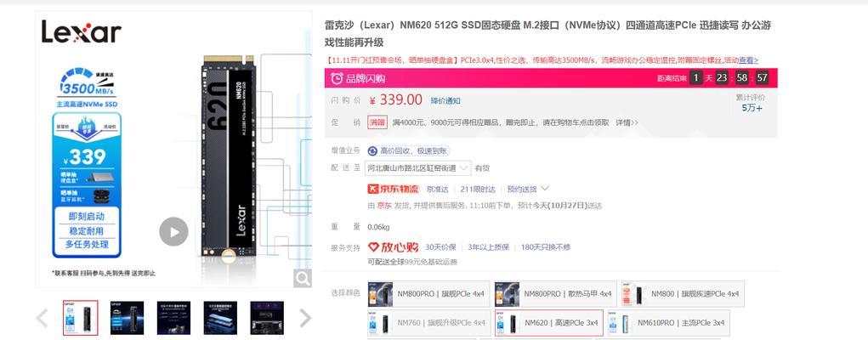Click the 有货 stock status
Screen dimensions: 868x340
tap(482, 167)
